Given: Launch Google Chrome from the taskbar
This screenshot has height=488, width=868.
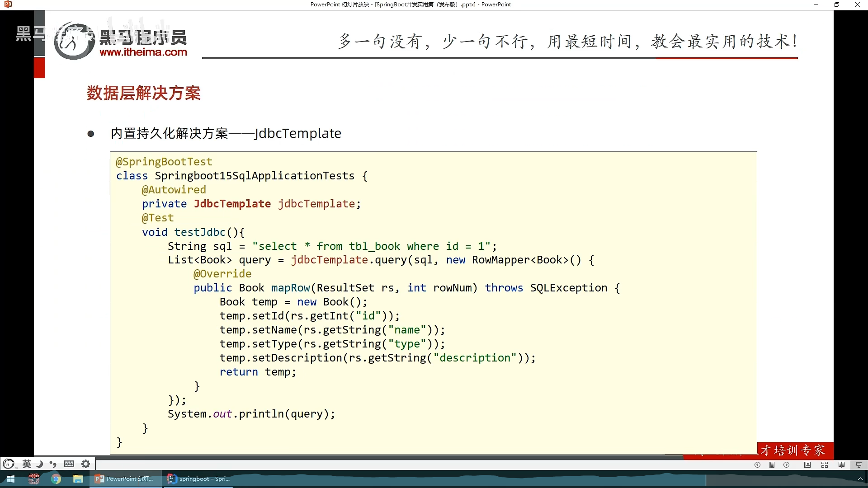Looking at the screenshot, I should click(56, 479).
